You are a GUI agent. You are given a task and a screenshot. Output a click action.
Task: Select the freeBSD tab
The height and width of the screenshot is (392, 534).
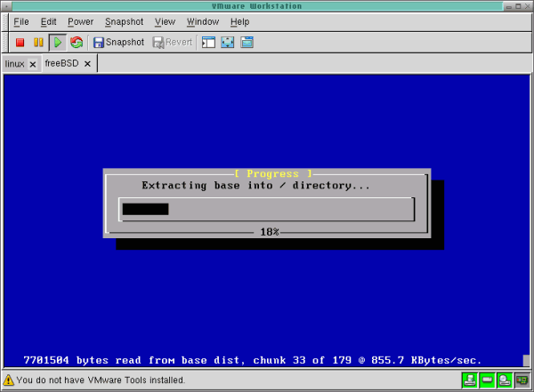[x=61, y=63]
